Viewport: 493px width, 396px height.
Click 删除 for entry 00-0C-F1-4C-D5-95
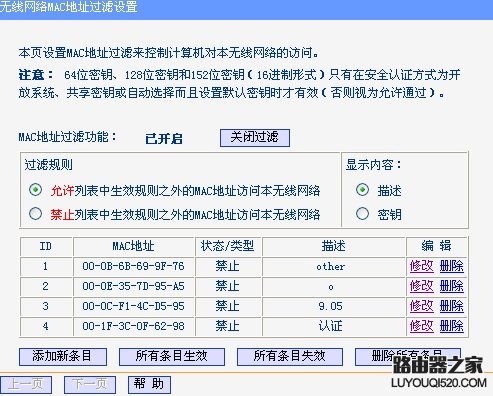coord(452,306)
